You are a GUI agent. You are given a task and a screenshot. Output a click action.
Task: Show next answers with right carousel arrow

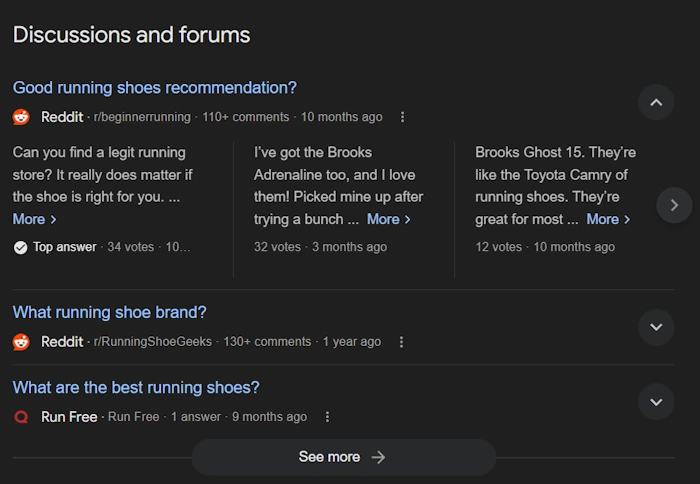coord(674,205)
